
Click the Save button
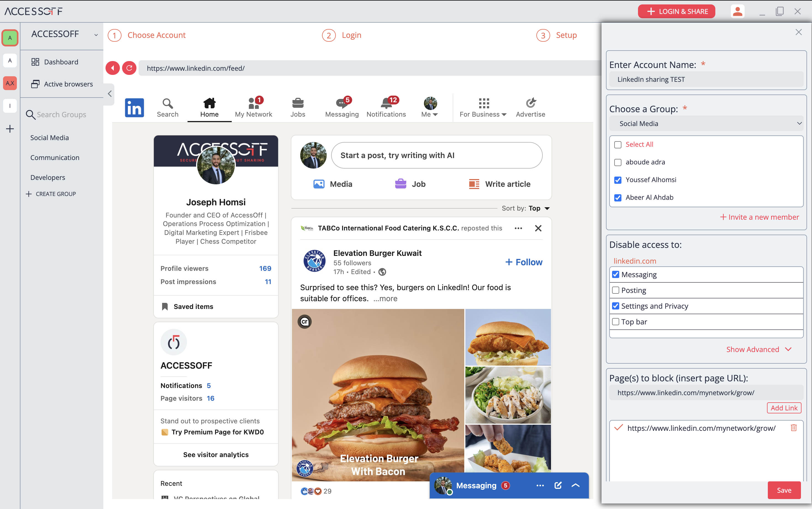click(784, 490)
